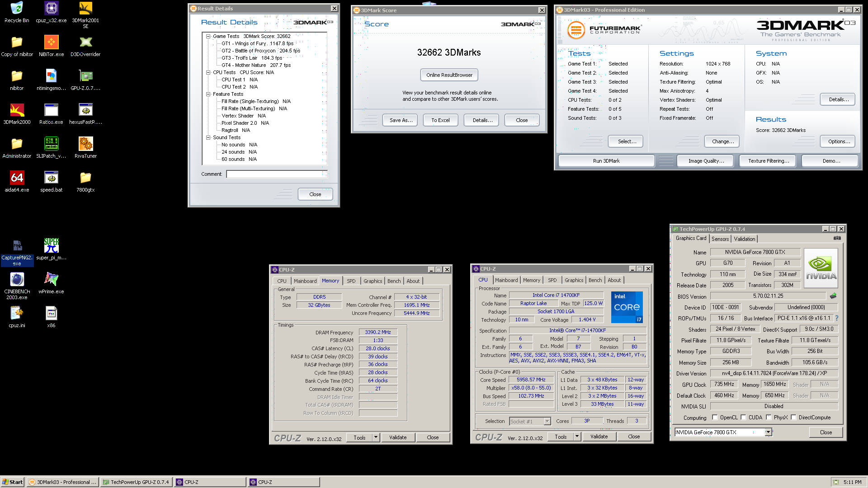Open Tools dropdown arrow in CPU tab CPU-Z window

tap(577, 436)
